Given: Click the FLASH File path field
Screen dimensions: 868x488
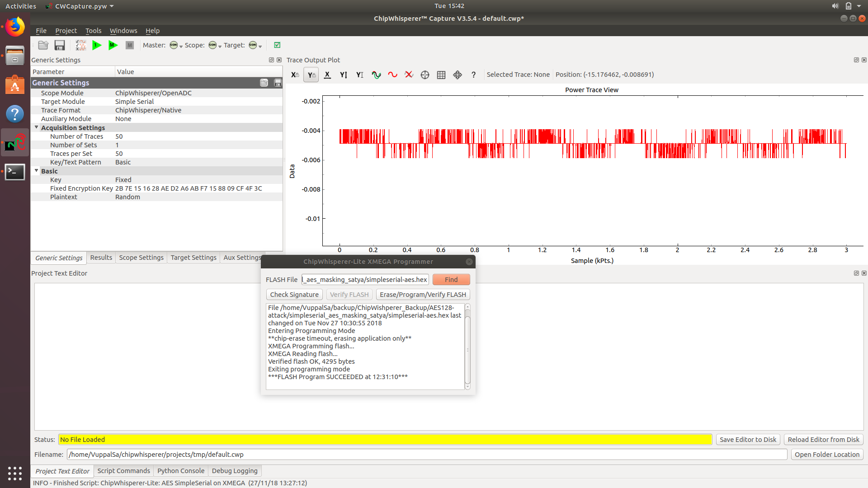Looking at the screenshot, I should [365, 280].
